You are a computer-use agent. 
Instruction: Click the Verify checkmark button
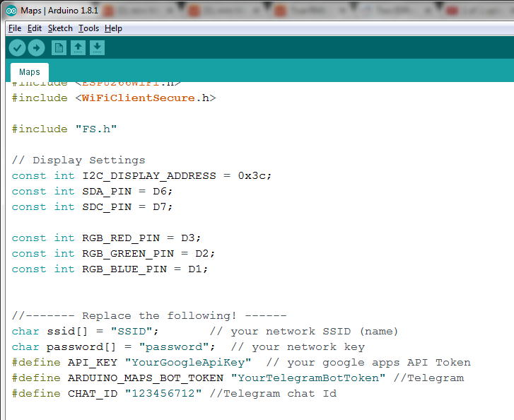click(18, 48)
